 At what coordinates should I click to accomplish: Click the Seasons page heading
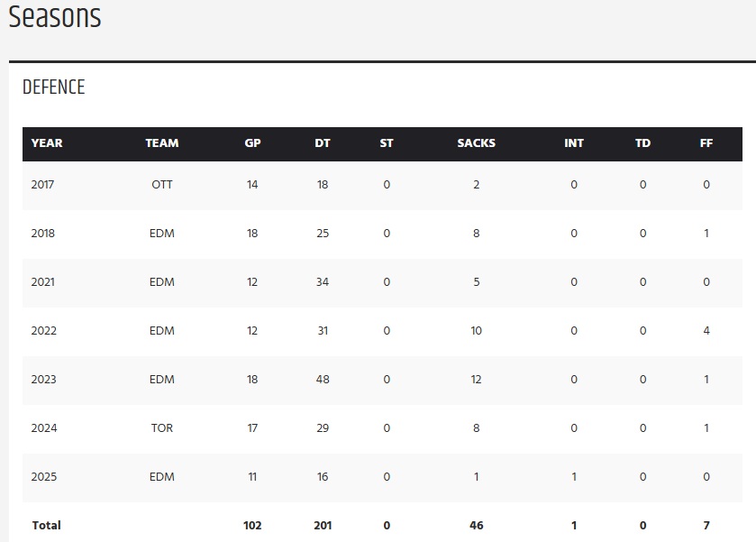point(55,16)
